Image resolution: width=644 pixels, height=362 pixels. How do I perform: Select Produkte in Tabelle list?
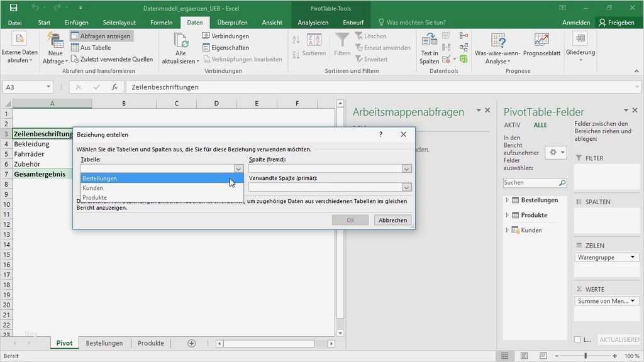point(162,197)
